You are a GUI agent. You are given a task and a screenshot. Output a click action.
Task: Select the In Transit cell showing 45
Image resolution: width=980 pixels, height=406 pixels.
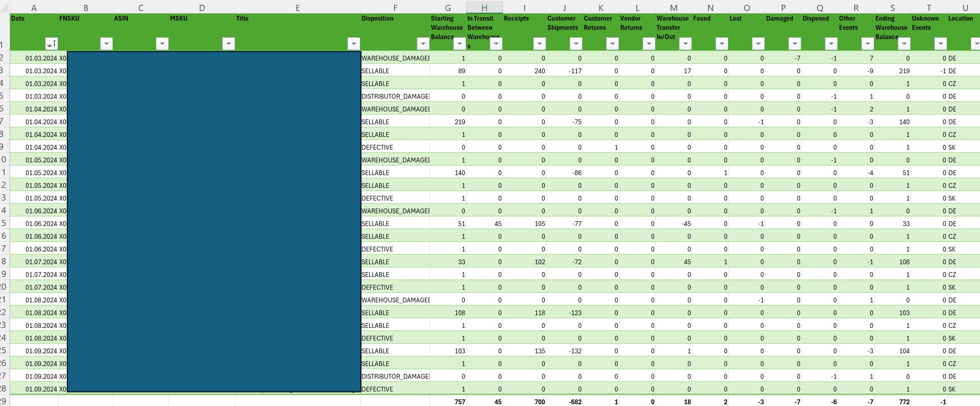coord(485,223)
